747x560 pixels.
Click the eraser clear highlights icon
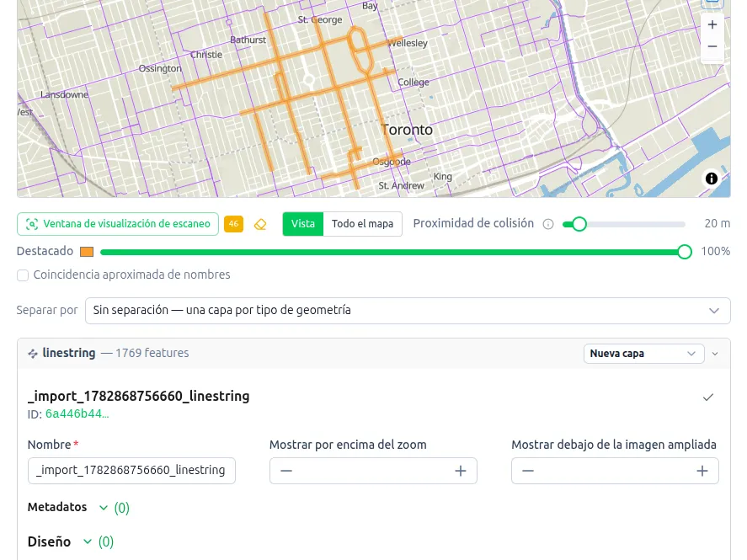click(x=260, y=224)
